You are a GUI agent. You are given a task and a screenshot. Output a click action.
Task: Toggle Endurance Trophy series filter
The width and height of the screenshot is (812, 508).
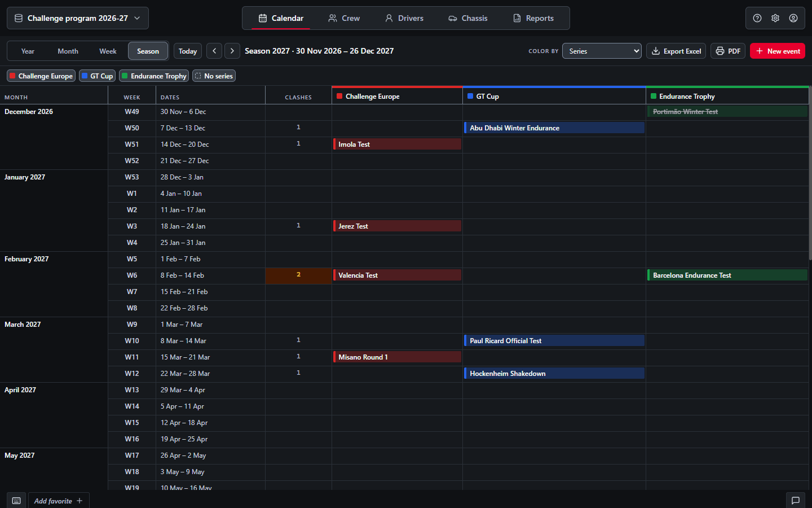pyautogui.click(x=154, y=76)
